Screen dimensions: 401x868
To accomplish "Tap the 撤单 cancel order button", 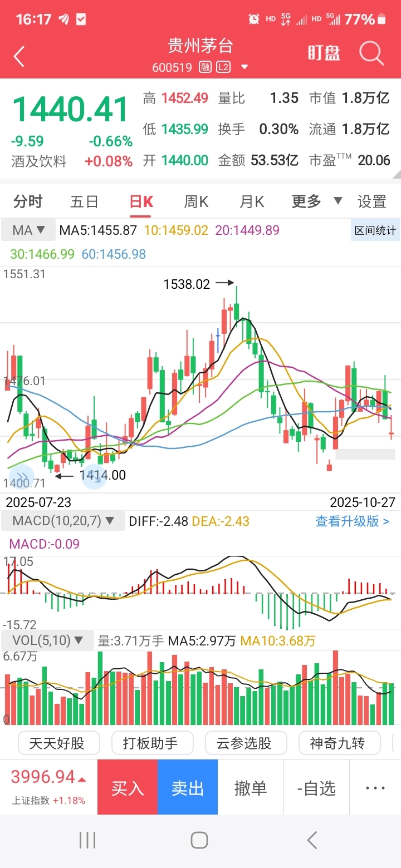I will [x=251, y=787].
